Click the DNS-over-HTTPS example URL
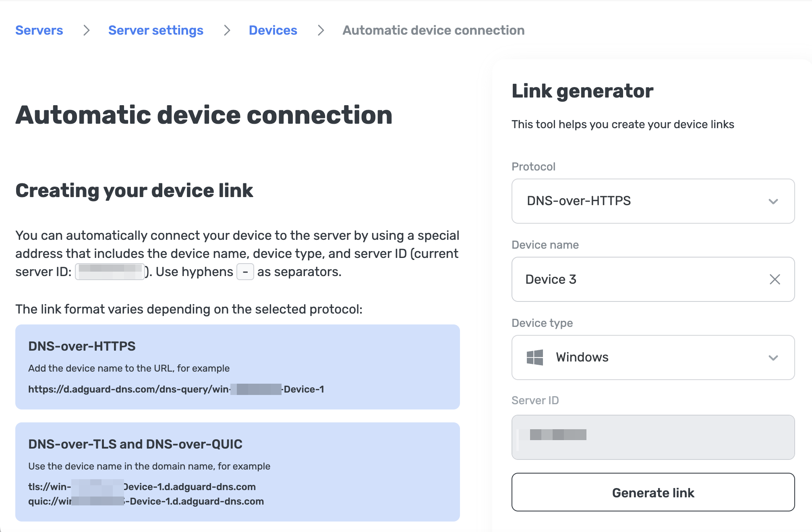812x532 pixels. (176, 389)
